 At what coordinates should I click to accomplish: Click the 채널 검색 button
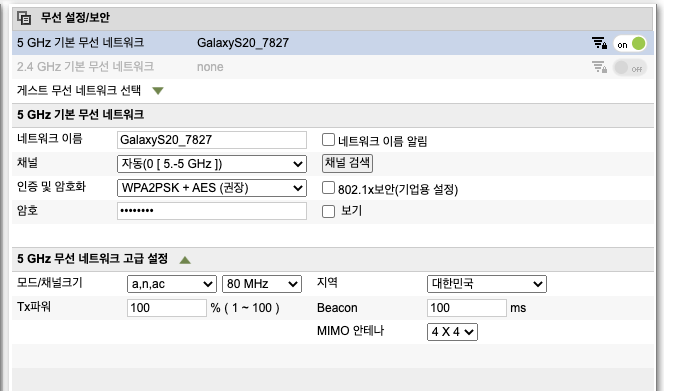point(347,163)
